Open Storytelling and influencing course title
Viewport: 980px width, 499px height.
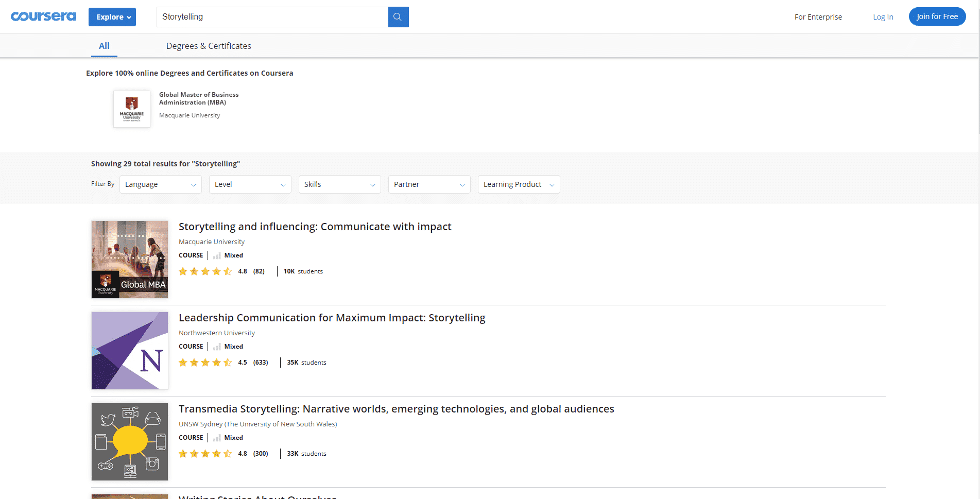(315, 227)
